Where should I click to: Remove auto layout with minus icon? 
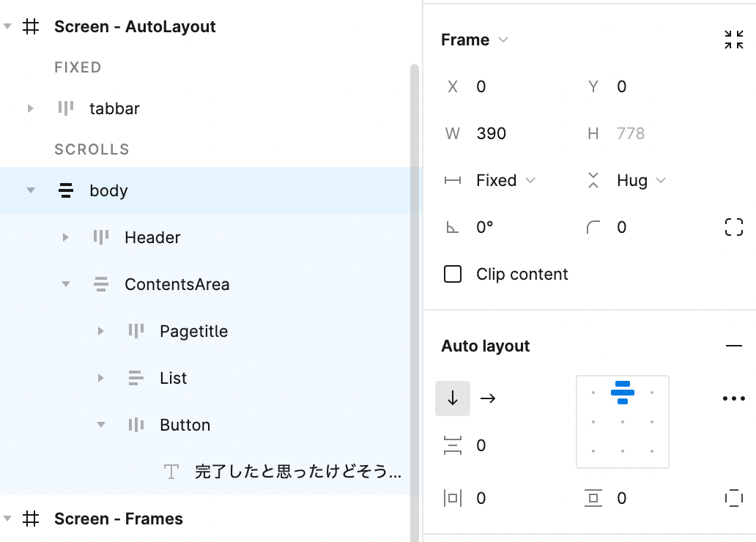pos(733,346)
